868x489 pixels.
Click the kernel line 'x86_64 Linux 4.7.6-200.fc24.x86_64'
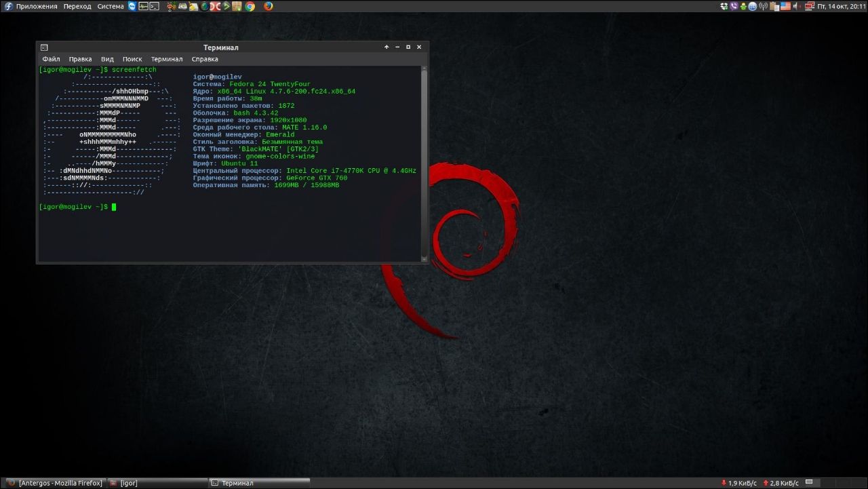click(x=286, y=91)
